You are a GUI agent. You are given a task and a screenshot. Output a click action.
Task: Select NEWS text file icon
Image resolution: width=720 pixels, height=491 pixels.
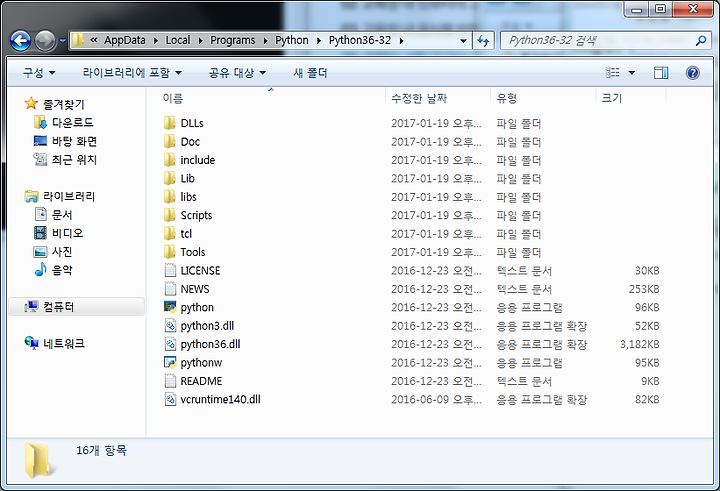(x=170, y=288)
